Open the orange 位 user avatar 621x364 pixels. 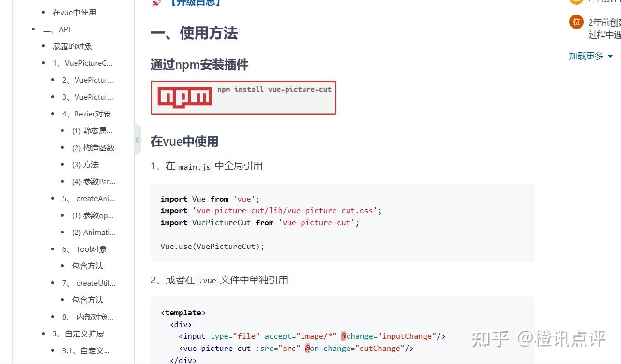tap(576, 22)
